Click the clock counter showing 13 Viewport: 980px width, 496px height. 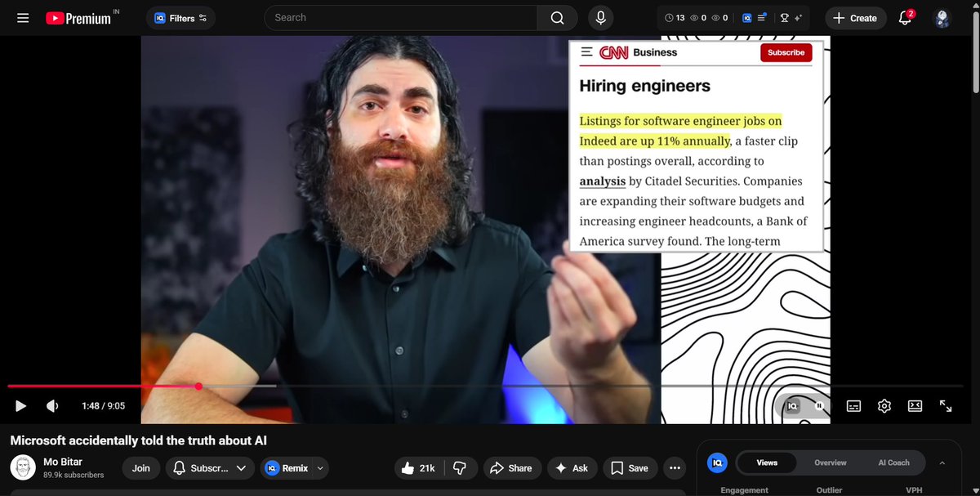coord(675,18)
